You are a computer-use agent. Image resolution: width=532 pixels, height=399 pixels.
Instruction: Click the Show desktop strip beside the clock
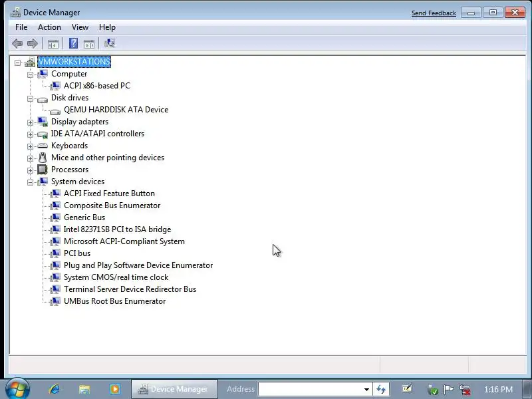point(527,389)
